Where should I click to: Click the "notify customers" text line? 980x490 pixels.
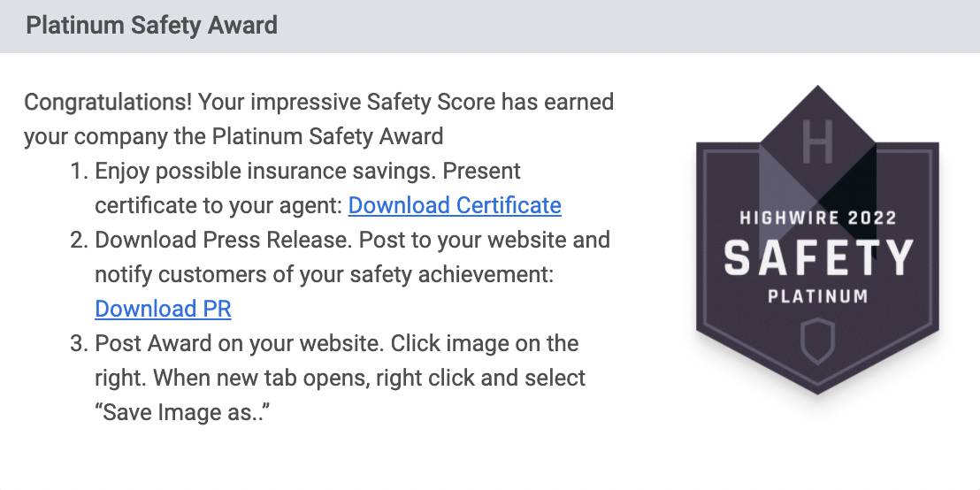coord(324,274)
